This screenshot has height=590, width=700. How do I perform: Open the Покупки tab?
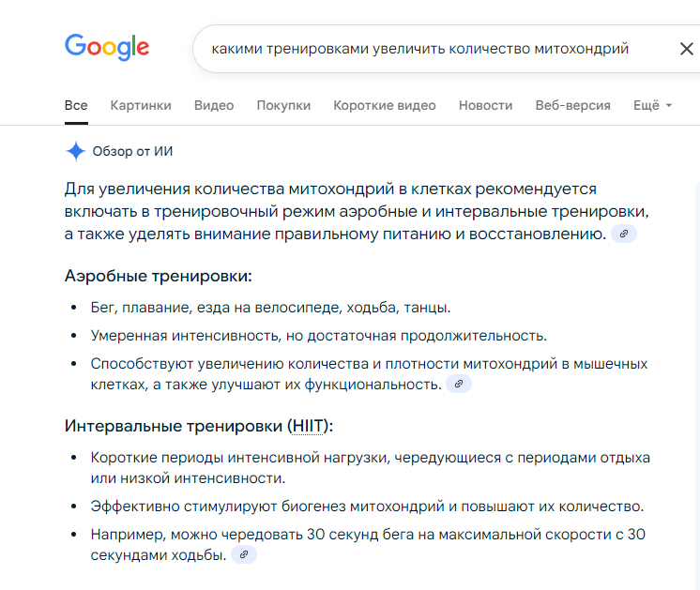[x=283, y=105]
